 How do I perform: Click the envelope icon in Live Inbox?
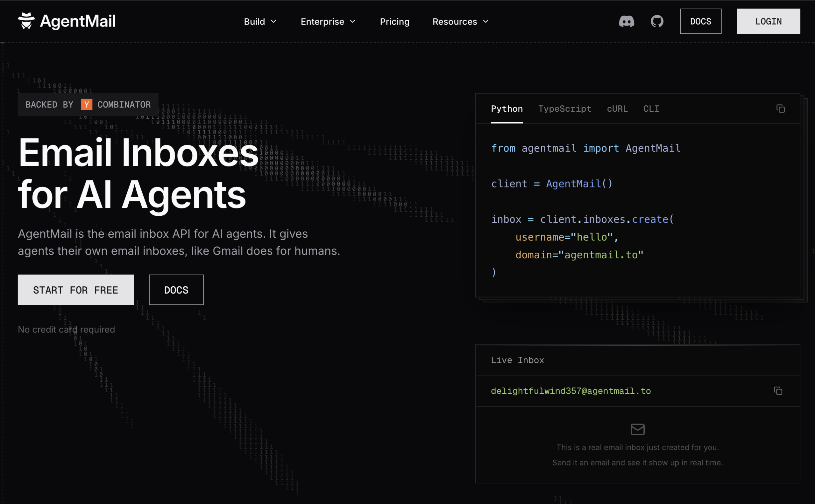click(x=638, y=429)
